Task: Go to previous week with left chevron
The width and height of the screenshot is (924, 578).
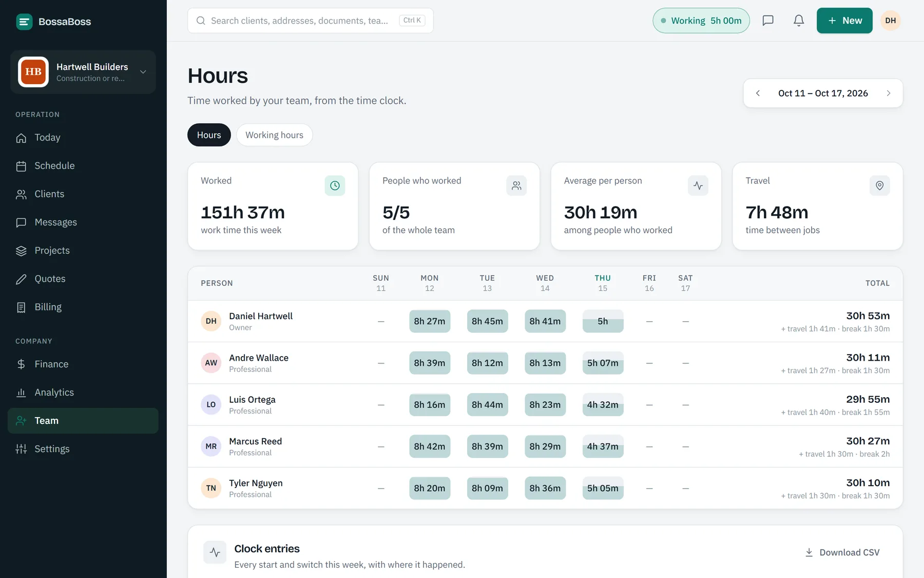Action: pyautogui.click(x=758, y=93)
